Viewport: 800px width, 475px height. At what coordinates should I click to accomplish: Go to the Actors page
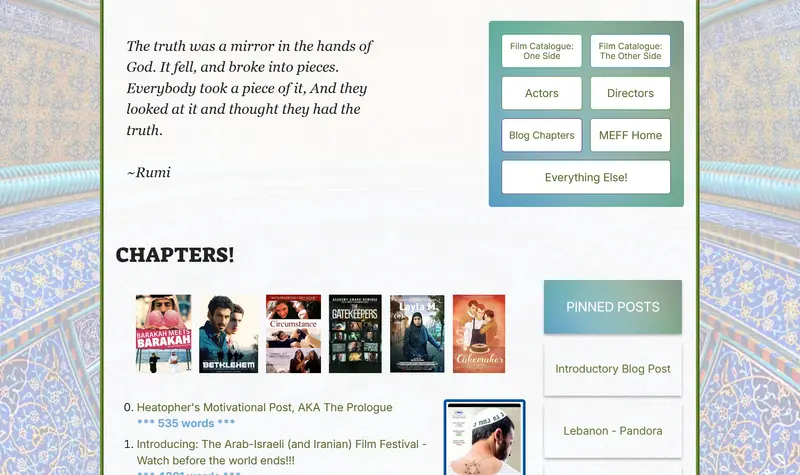click(x=541, y=93)
